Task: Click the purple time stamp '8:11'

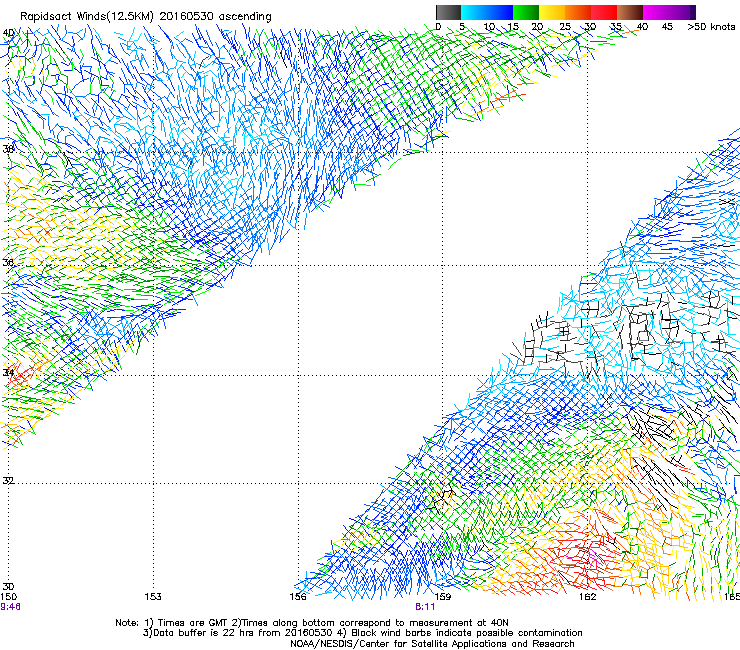Action: [425, 607]
